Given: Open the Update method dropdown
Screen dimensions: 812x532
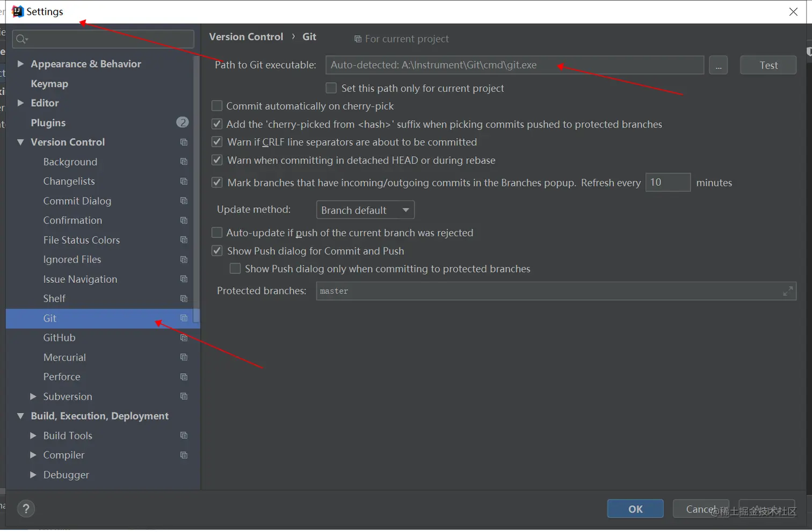Looking at the screenshot, I should click(365, 210).
